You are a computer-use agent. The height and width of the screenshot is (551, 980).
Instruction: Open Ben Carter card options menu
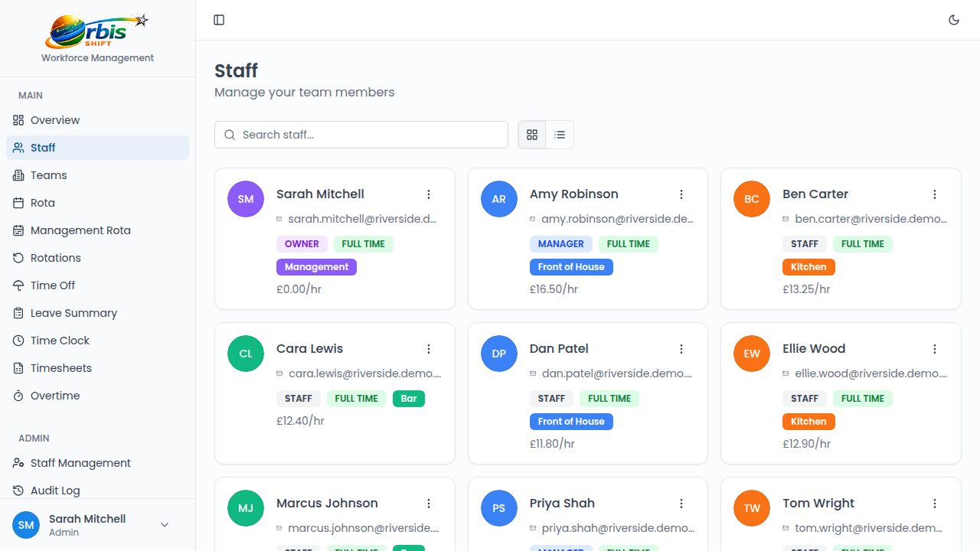[x=935, y=194]
